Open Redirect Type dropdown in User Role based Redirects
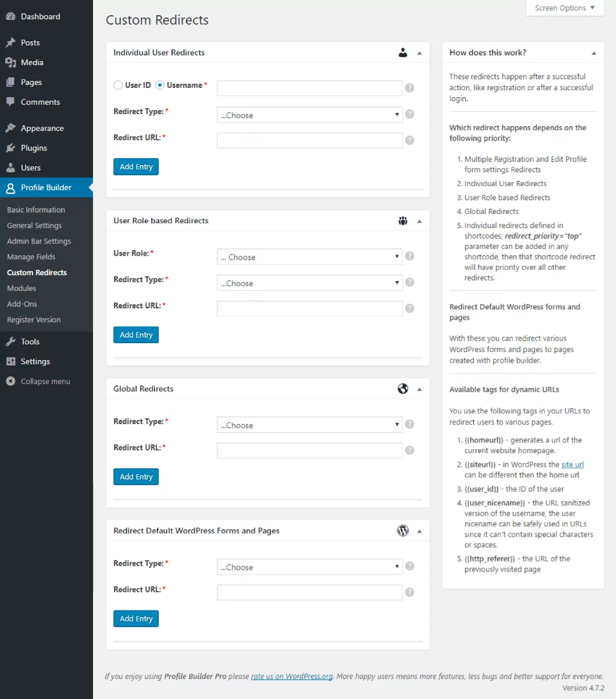The height and width of the screenshot is (699, 616). pos(310,283)
